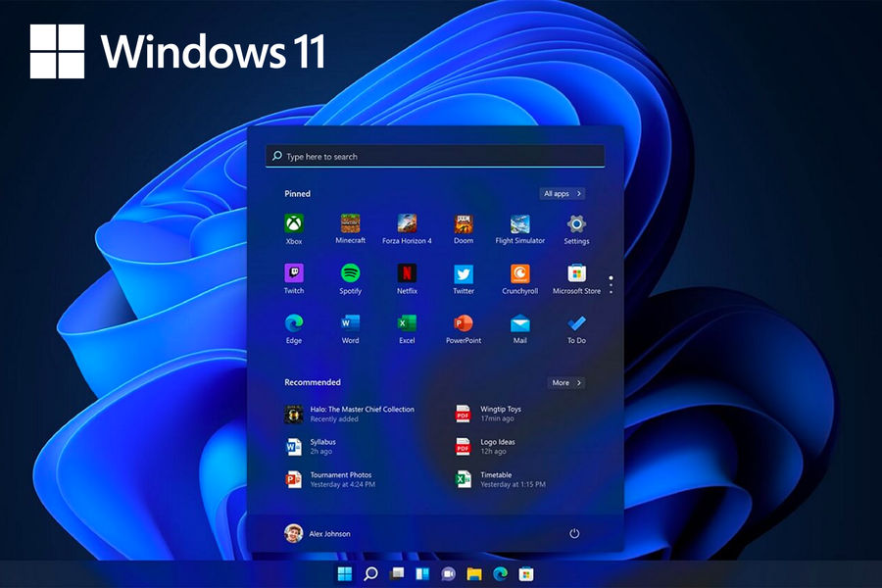Click the power button
The height and width of the screenshot is (588, 882).
[574, 532]
